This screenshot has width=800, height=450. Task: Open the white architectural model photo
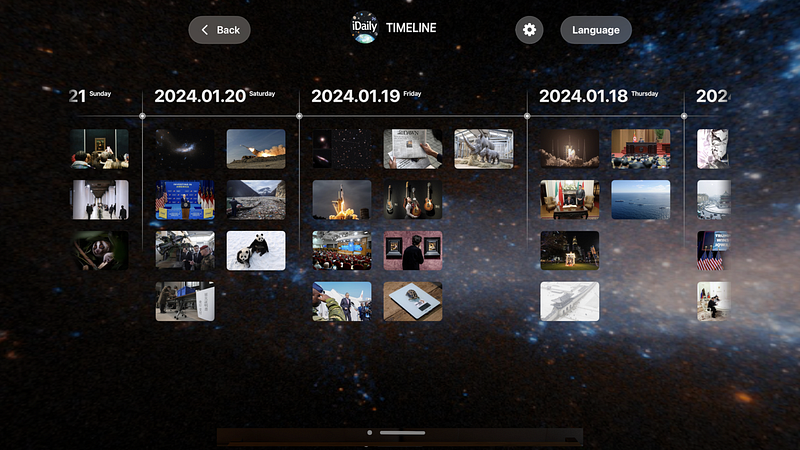pyautogui.click(x=570, y=302)
